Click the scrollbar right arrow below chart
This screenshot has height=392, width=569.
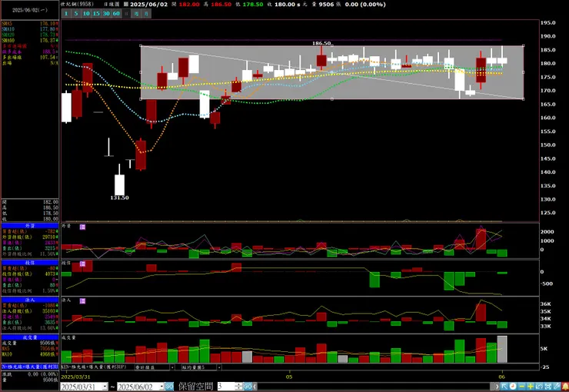coord(497,387)
